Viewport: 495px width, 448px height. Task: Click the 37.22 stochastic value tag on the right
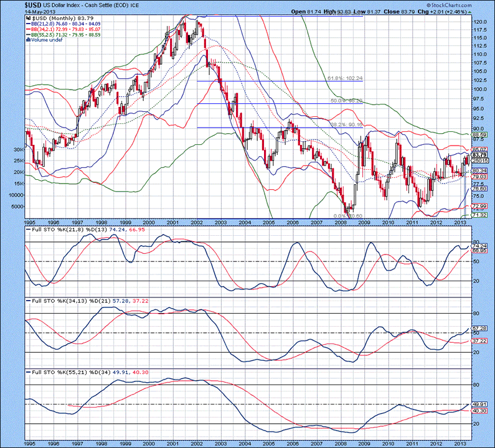[x=480, y=341]
